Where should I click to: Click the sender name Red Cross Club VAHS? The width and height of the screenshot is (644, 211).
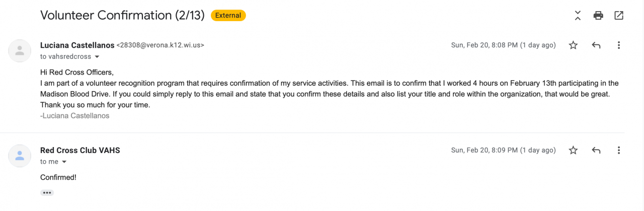80,150
